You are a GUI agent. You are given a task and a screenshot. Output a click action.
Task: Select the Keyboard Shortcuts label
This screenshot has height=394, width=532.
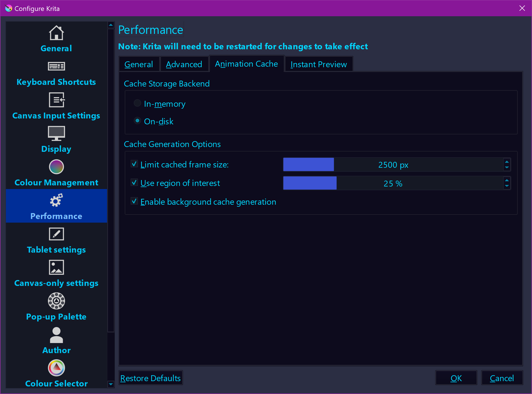pyautogui.click(x=56, y=82)
